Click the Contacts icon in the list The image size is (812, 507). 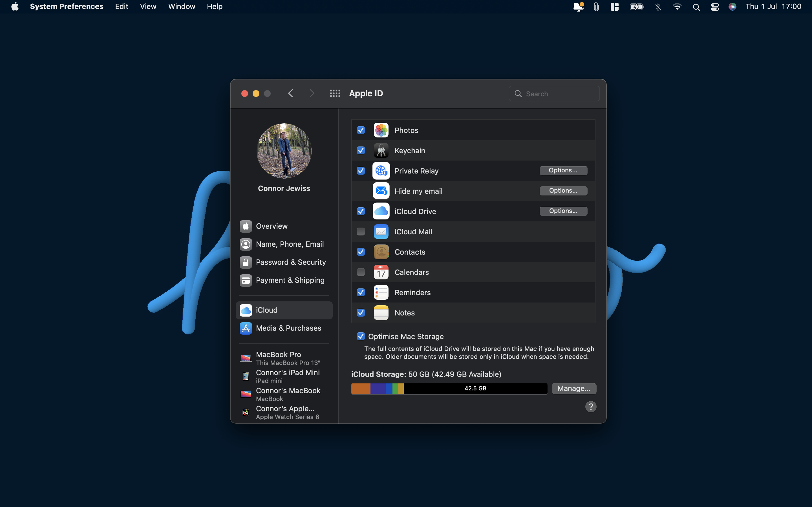(x=381, y=252)
